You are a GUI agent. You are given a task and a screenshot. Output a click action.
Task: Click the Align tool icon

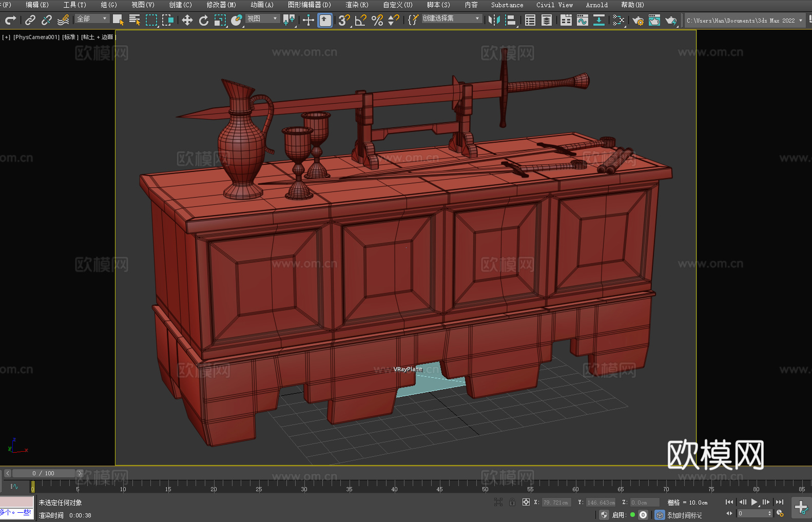511,20
